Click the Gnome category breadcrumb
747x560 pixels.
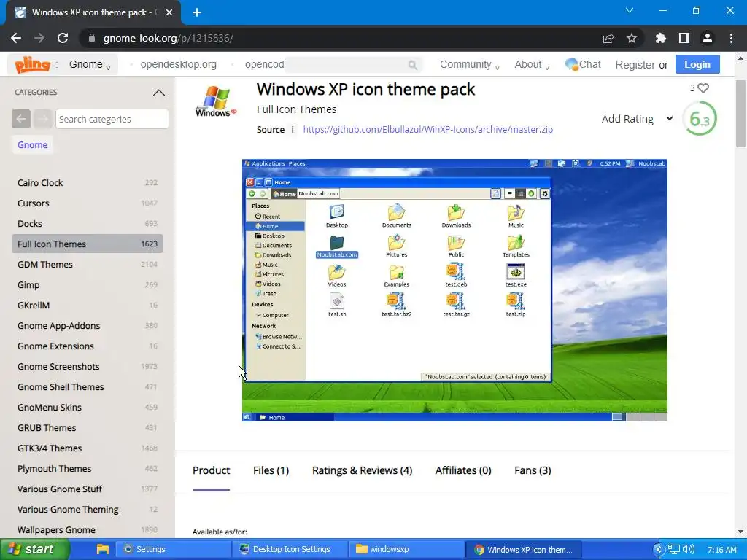point(32,145)
